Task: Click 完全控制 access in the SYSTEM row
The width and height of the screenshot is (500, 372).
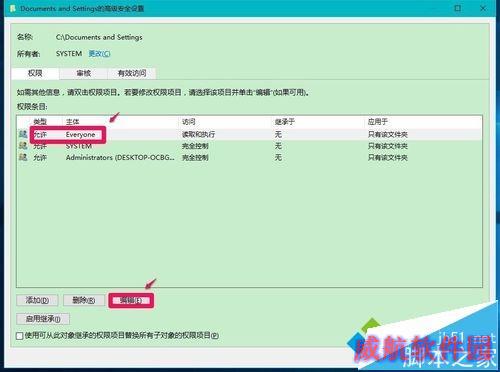Action: point(195,146)
